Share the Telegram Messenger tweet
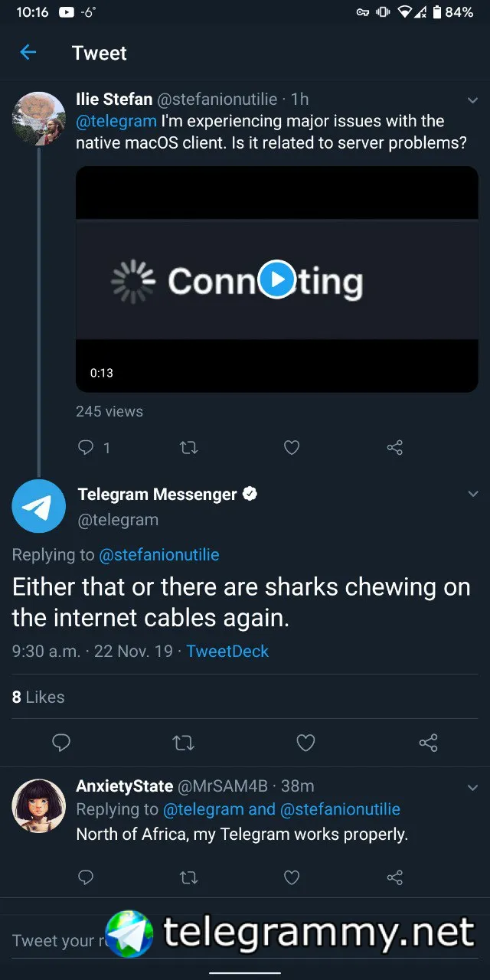This screenshot has width=490, height=980. [x=428, y=742]
